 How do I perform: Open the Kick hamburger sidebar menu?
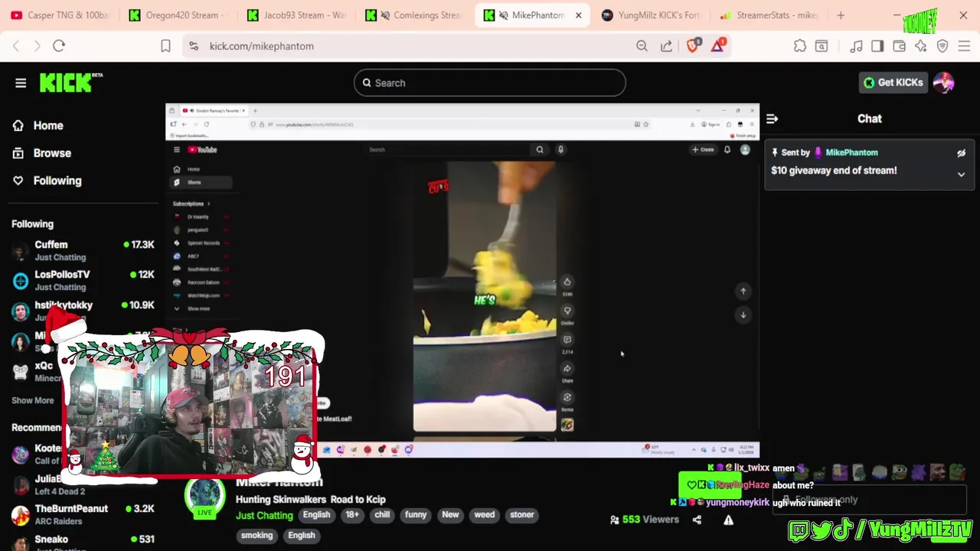(21, 83)
